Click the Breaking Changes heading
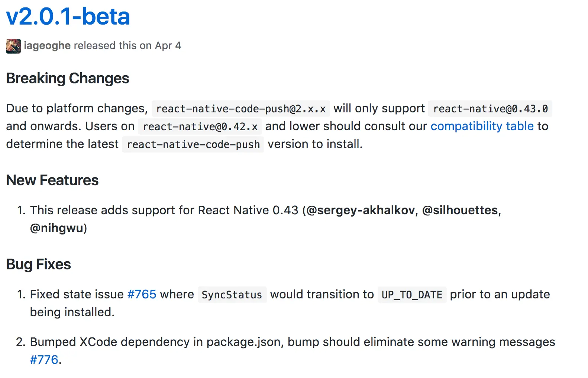 pos(68,79)
